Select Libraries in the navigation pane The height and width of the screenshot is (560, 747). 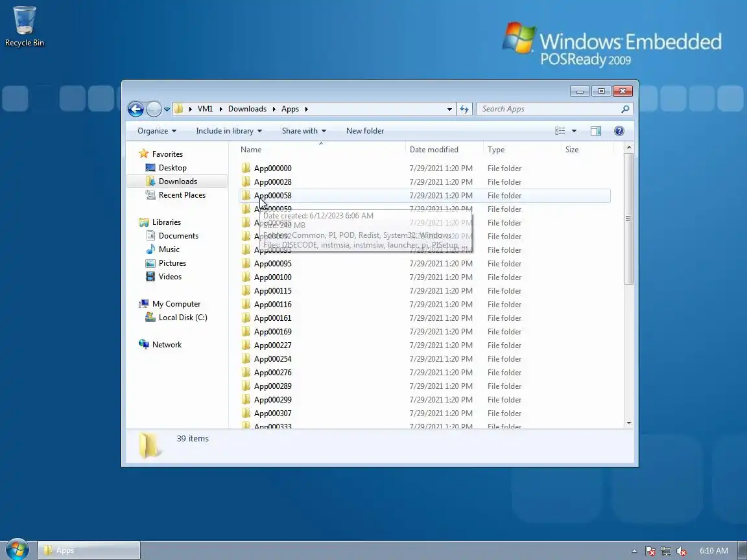click(166, 222)
